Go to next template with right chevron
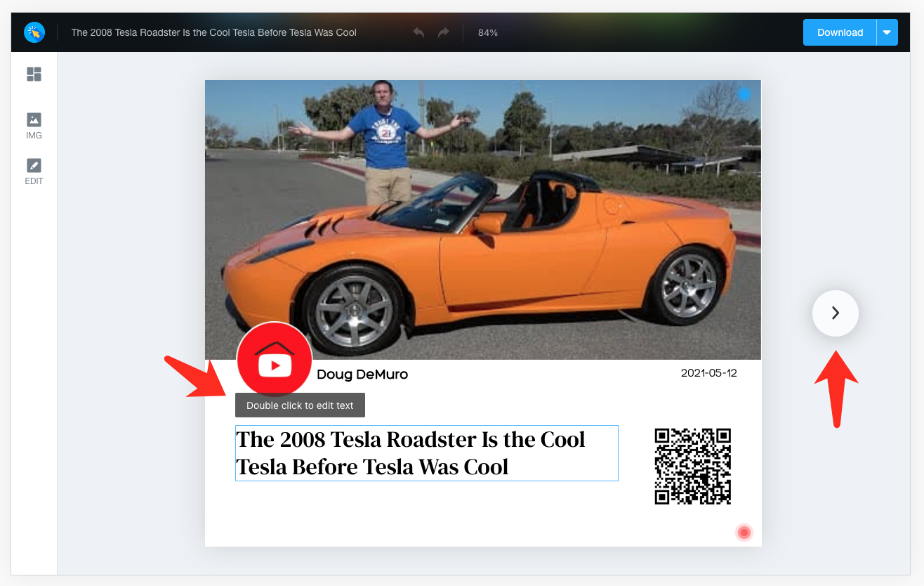This screenshot has height=586, width=924. point(835,313)
